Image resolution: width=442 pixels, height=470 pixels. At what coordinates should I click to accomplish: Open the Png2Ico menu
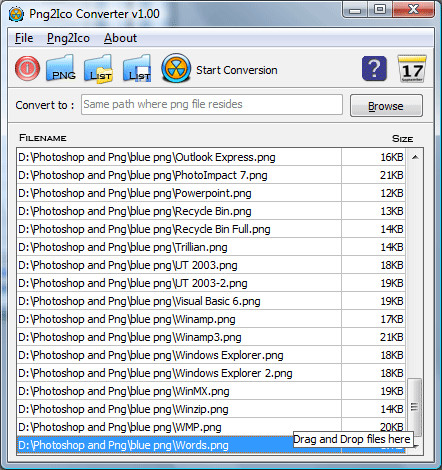(68, 38)
